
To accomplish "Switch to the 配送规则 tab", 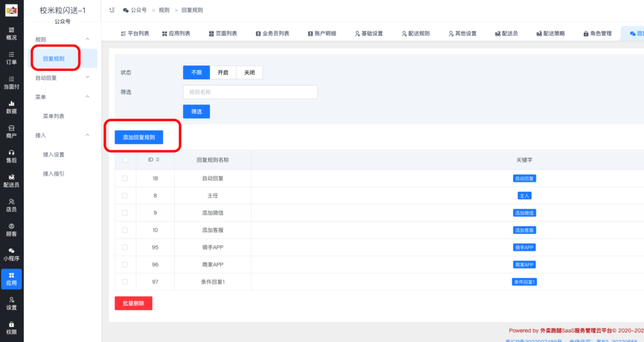I will coord(416,34).
